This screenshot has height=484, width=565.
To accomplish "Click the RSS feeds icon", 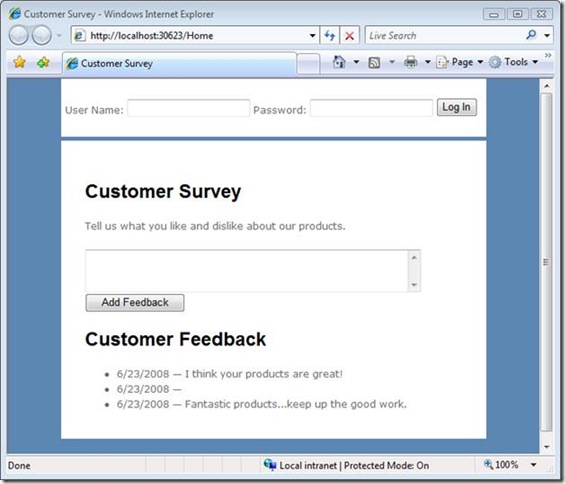I will [x=374, y=63].
